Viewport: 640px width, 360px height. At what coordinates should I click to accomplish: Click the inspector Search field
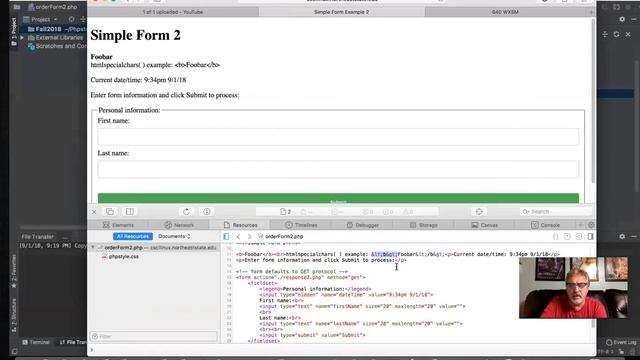pos(556,211)
